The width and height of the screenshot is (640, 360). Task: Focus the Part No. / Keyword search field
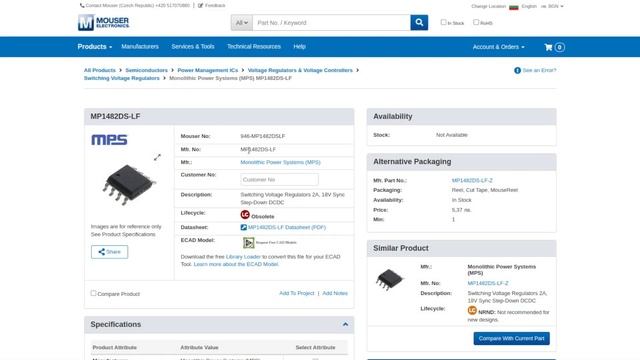pyautogui.click(x=331, y=22)
